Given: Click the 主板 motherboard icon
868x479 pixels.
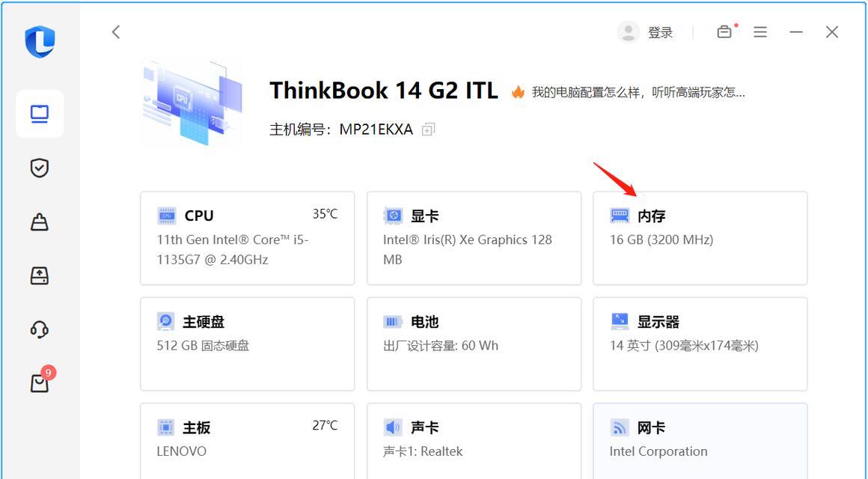Looking at the screenshot, I should coord(166,427).
